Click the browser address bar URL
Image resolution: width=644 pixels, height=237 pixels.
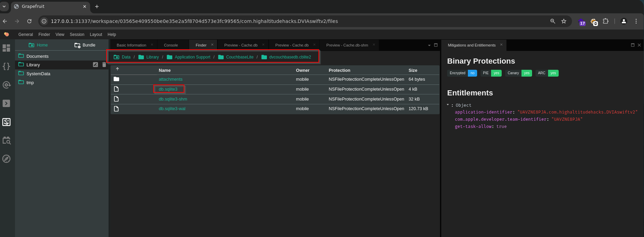pyautogui.click(x=194, y=21)
